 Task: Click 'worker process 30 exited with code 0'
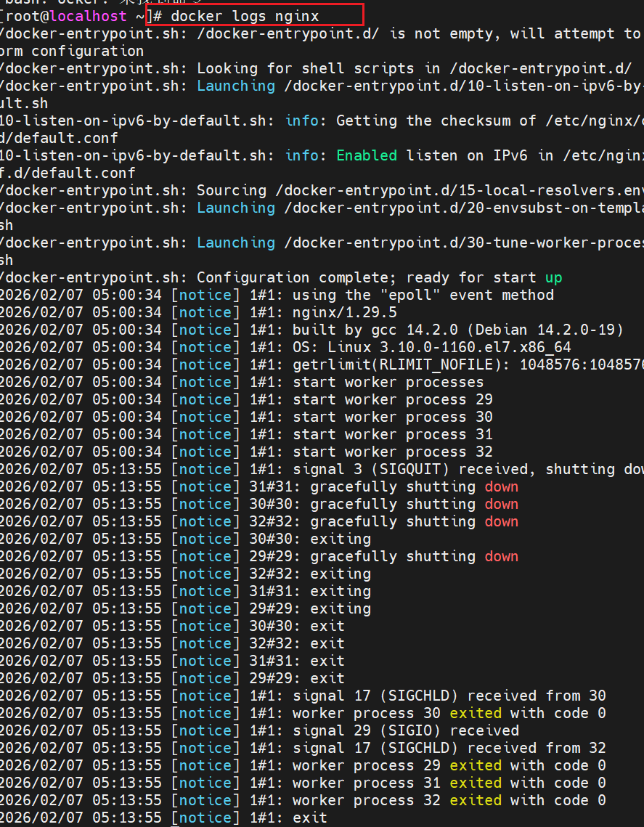303,712
